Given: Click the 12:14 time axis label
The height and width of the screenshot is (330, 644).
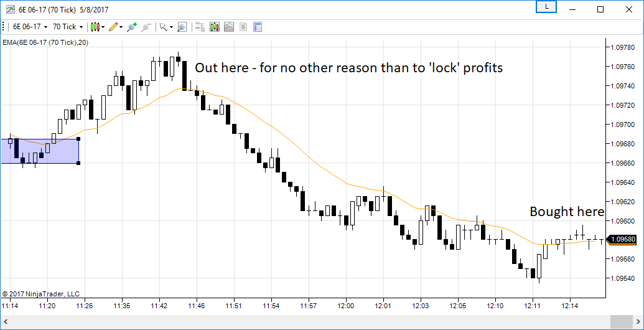Looking at the screenshot, I should [570, 306].
